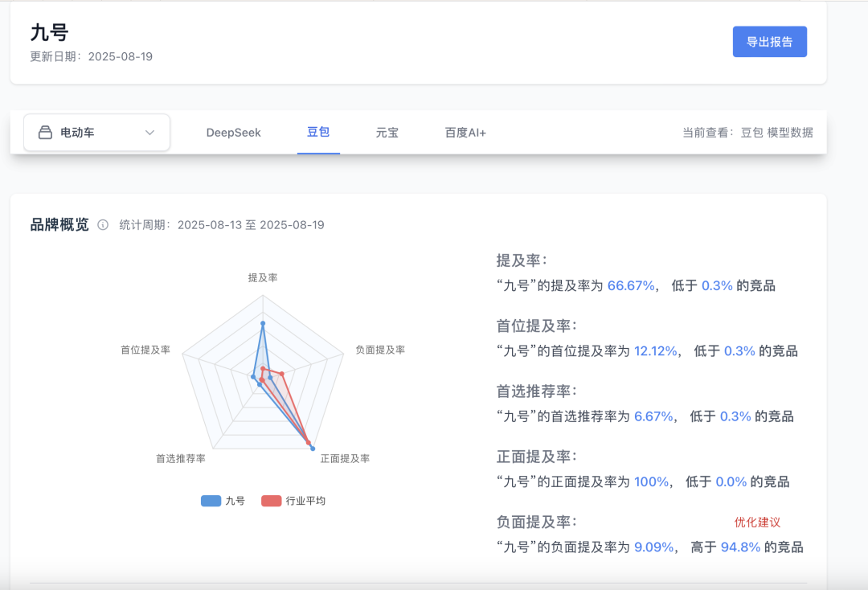
Task: Click the 首选推荐率 radar axis label
Action: click(181, 458)
